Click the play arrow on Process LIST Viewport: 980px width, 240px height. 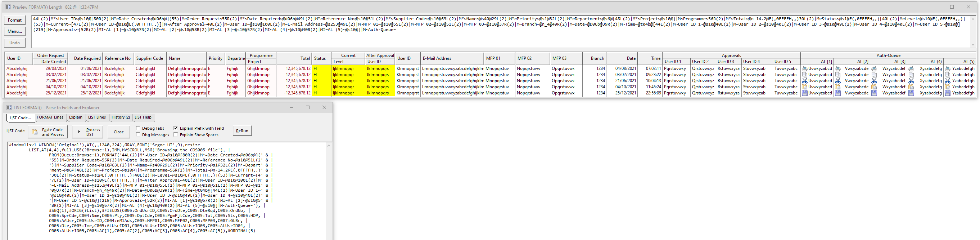(x=79, y=132)
